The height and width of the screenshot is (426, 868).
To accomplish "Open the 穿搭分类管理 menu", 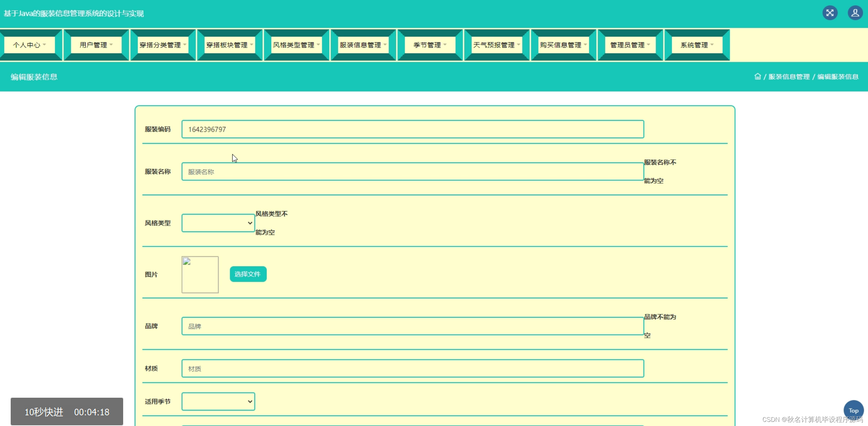I will [x=163, y=45].
